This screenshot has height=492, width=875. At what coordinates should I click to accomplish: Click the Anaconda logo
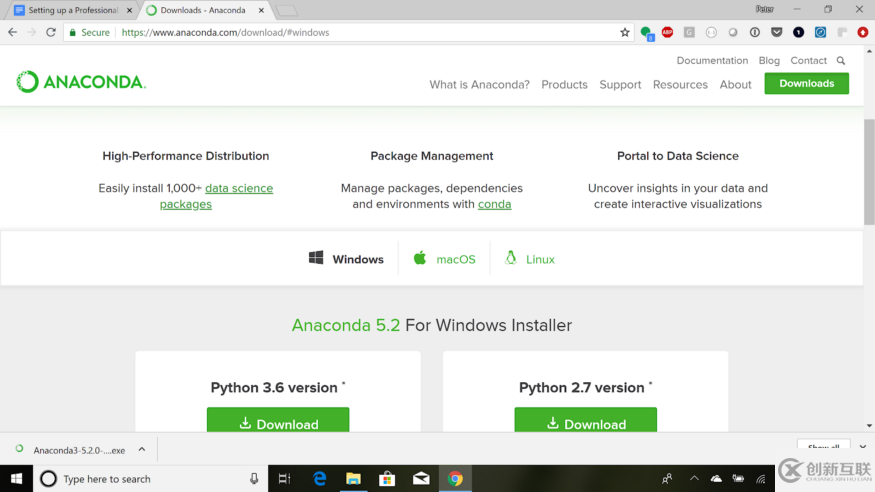coord(81,82)
